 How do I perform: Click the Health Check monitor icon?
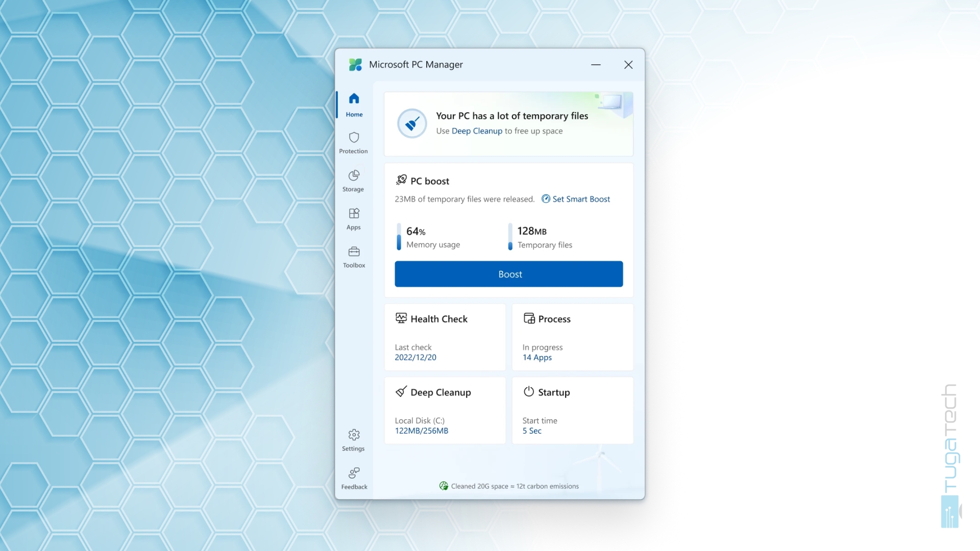tap(401, 318)
